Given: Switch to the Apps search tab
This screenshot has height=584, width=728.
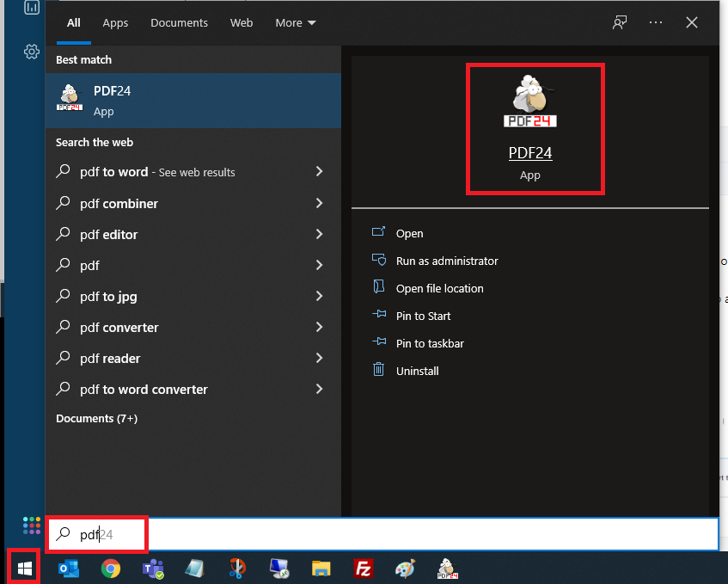Looking at the screenshot, I should (115, 22).
